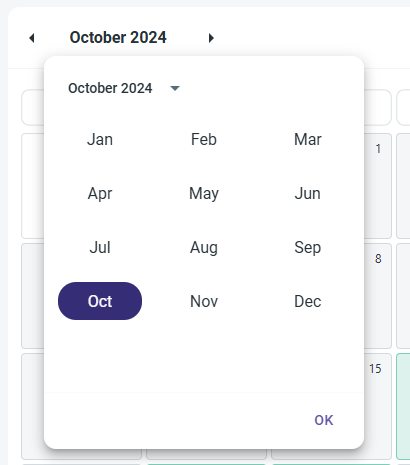Select Nov month option

[204, 301]
